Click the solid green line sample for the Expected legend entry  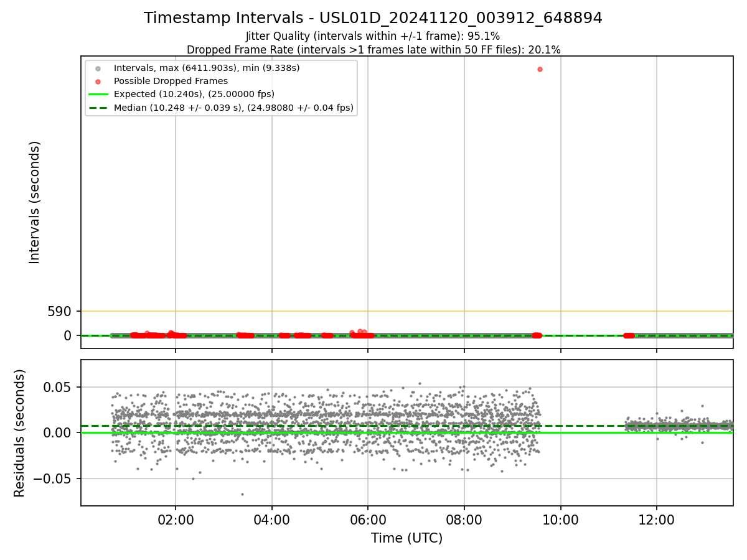(98, 95)
